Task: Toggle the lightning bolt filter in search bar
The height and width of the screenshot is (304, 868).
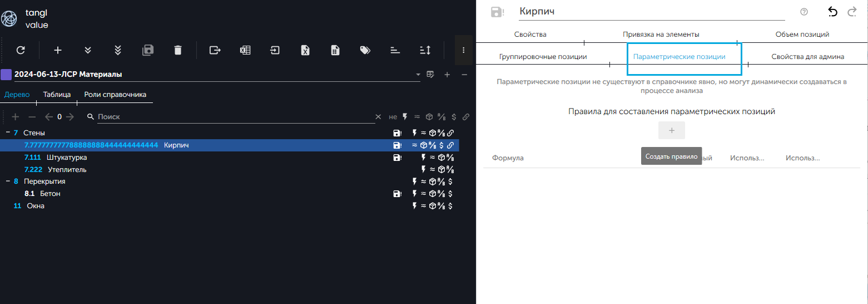Action: (405, 117)
